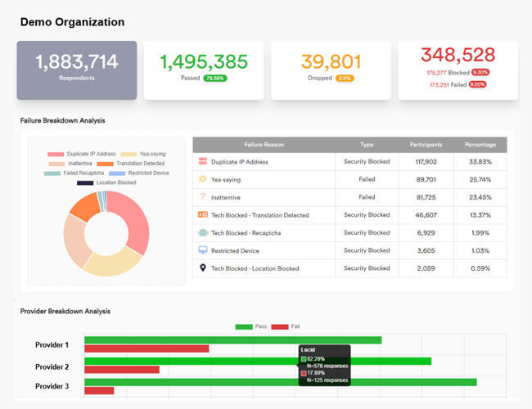Toggle Location Blocked legend entry
The width and height of the screenshot is (532, 409).
pos(106,182)
